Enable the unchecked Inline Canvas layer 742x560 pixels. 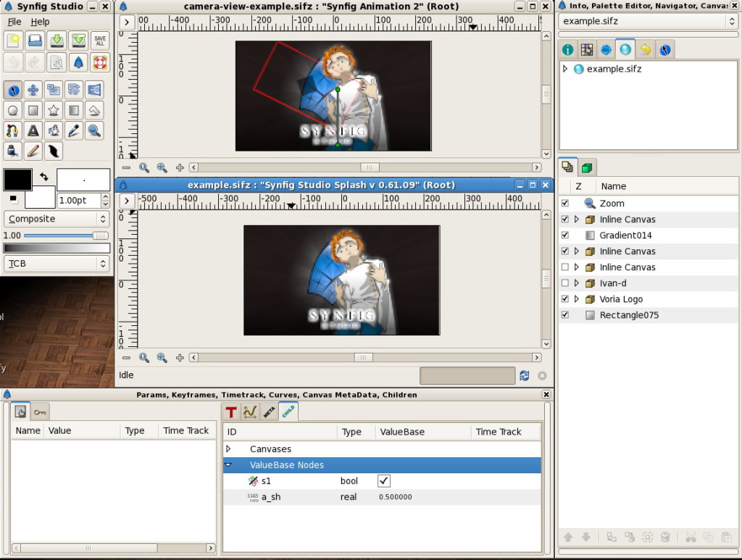pos(565,267)
